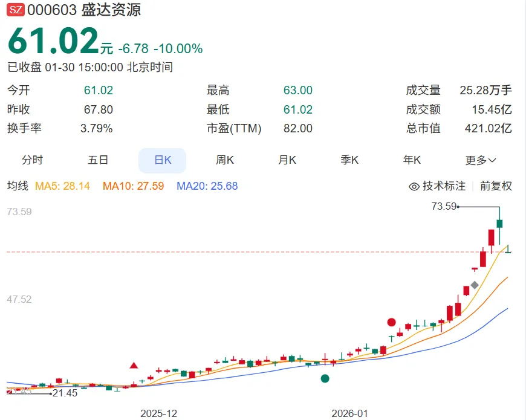Click the 均线 label

(x=18, y=186)
